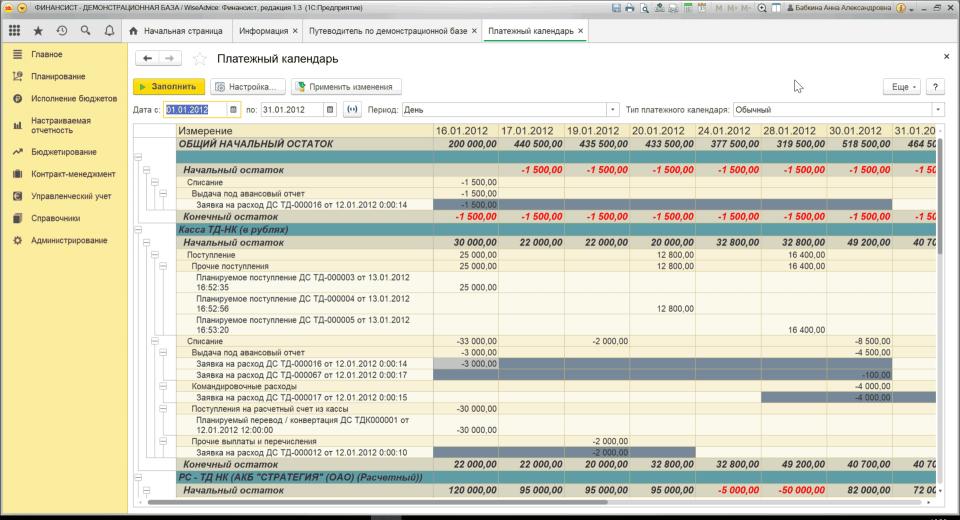Open the Главное sidebar section
960x520 pixels.
pyautogui.click(x=47, y=55)
